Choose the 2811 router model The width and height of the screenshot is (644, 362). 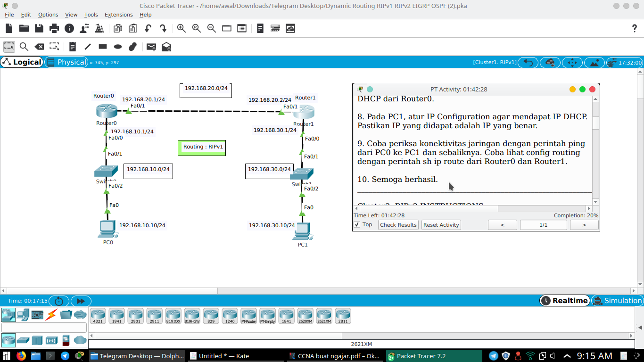343,316
